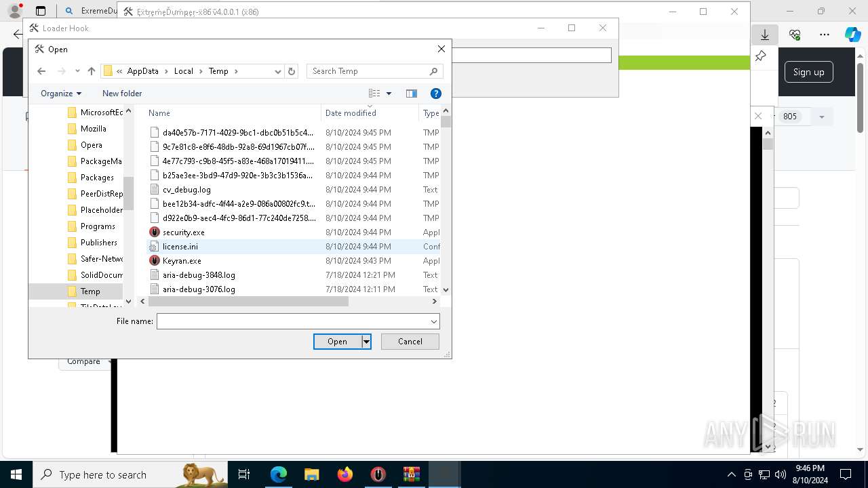Select the da40e57b TMP file
This screenshot has height=488, width=868.
click(237, 133)
